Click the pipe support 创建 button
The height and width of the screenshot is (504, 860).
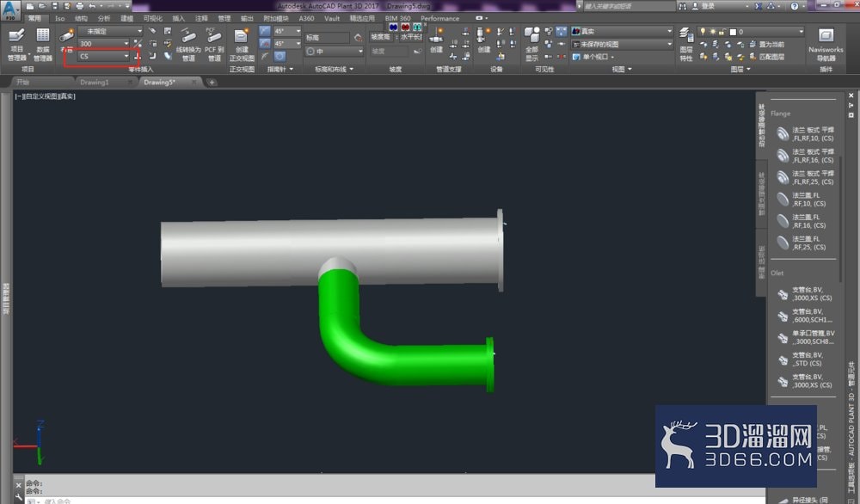click(436, 40)
